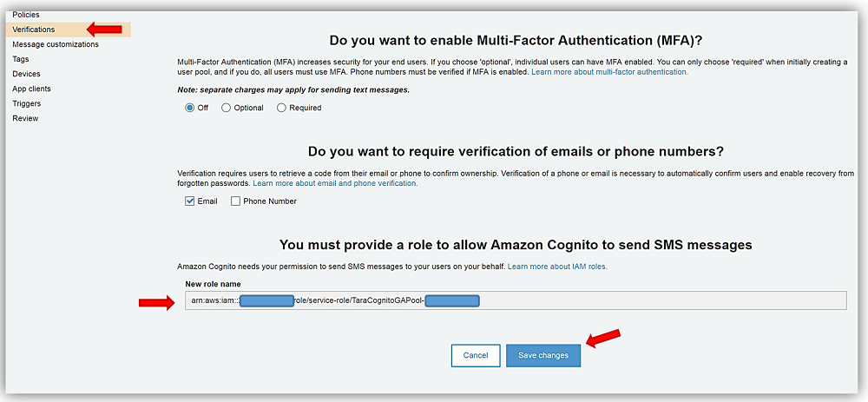This screenshot has height=402, width=868.
Task: Choose Optional MFA radio button
Action: (x=227, y=108)
